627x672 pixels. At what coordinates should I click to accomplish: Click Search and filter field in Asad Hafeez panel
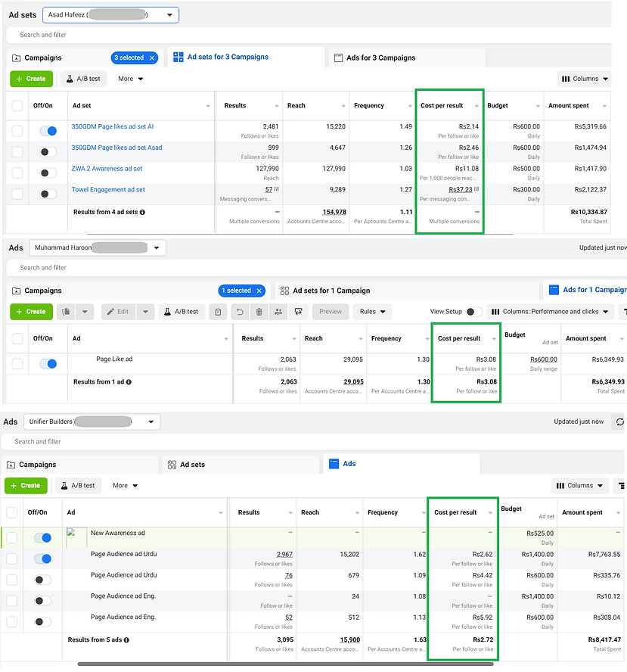[x=309, y=35]
